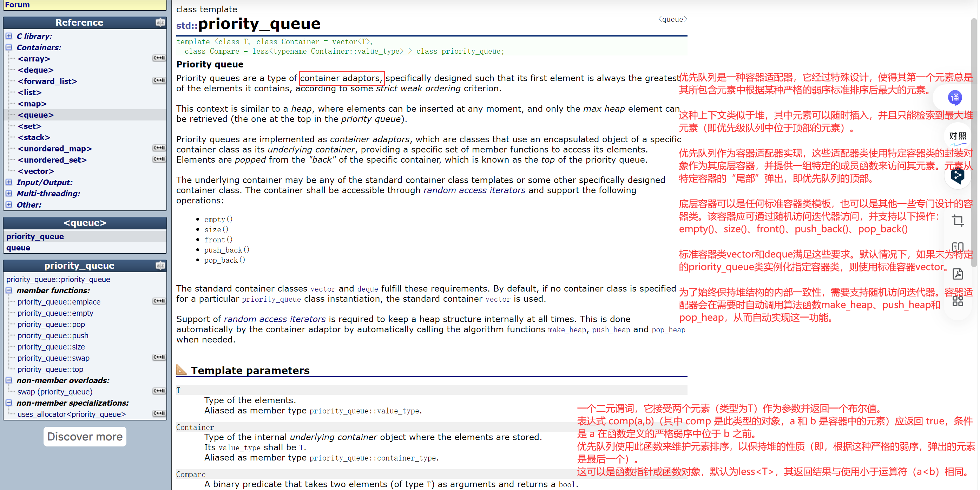
Task: Click the Reference panel header language icon
Action: [160, 22]
